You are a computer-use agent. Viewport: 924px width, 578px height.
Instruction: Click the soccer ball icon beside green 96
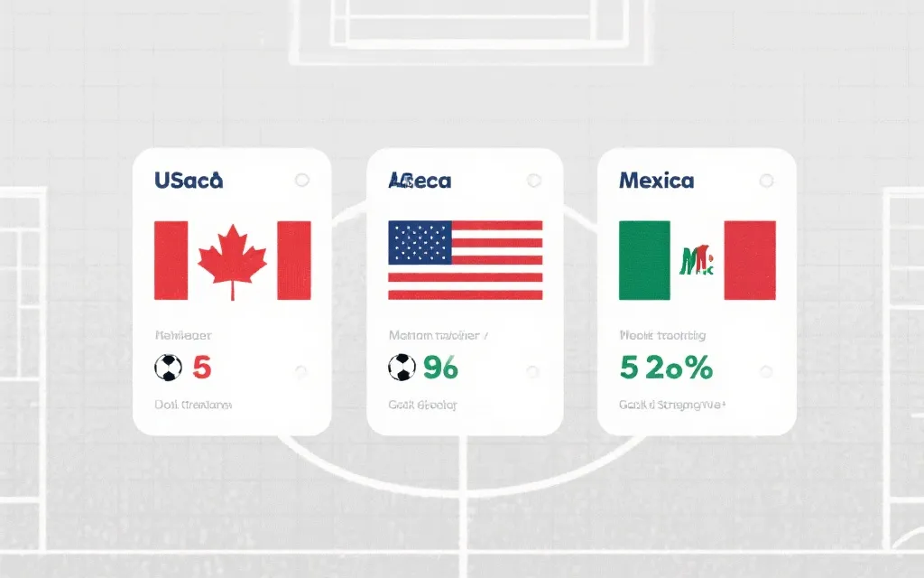[402, 368]
